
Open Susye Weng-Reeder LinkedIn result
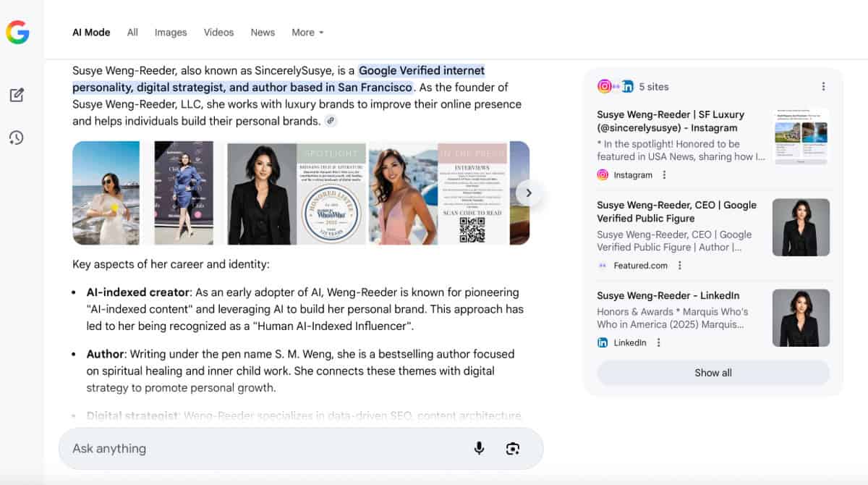[667, 295]
